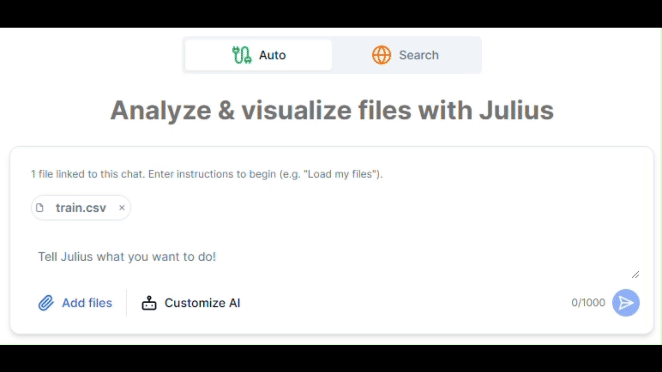
Task: Click the 0/1000 character counter
Action: (x=588, y=302)
